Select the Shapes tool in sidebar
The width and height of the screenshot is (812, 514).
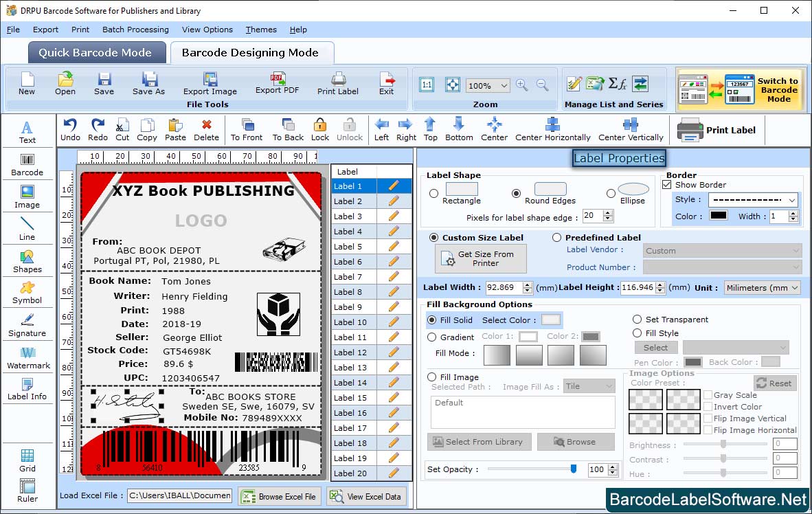pos(27,262)
